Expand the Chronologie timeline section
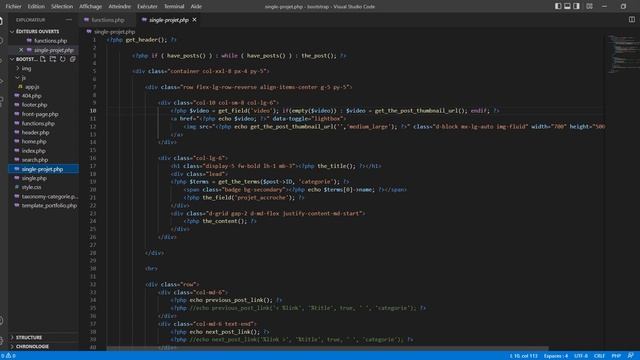640x360 pixels. [32, 347]
